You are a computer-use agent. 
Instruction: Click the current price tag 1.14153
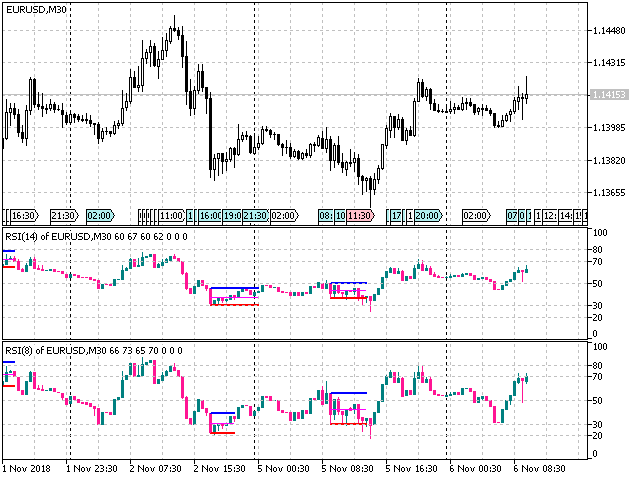pyautogui.click(x=609, y=95)
